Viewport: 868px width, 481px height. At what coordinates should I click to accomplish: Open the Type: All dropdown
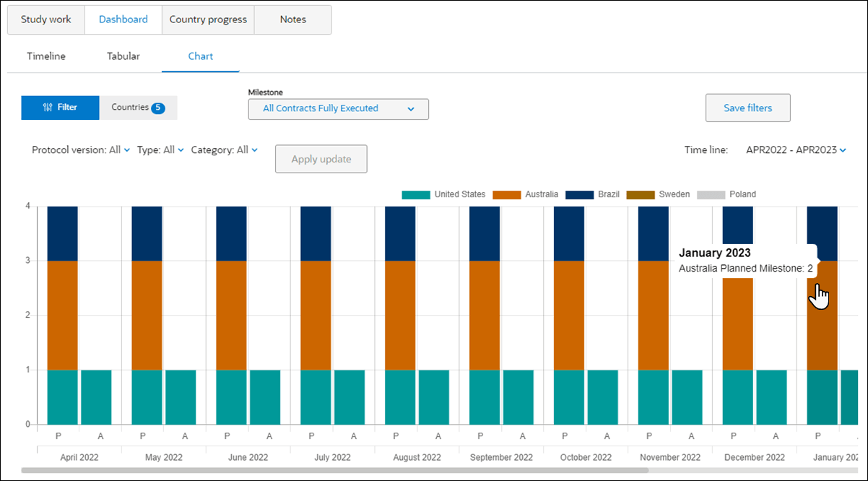(160, 149)
